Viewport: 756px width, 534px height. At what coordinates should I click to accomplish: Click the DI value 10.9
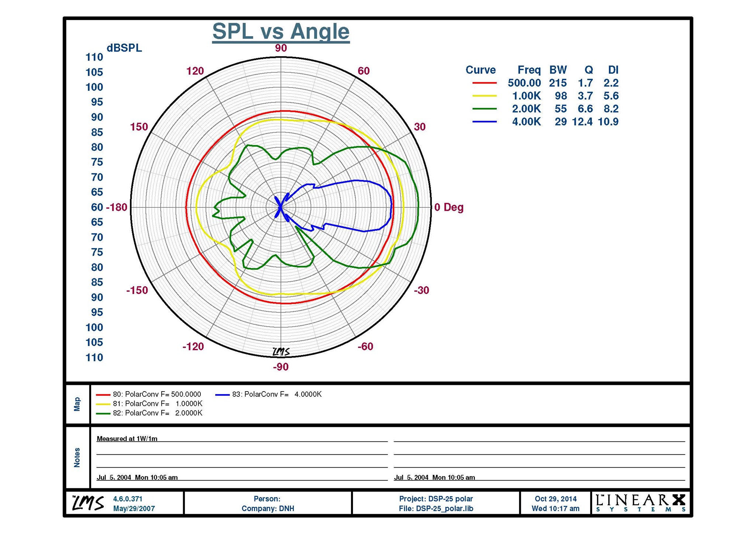[x=608, y=122]
